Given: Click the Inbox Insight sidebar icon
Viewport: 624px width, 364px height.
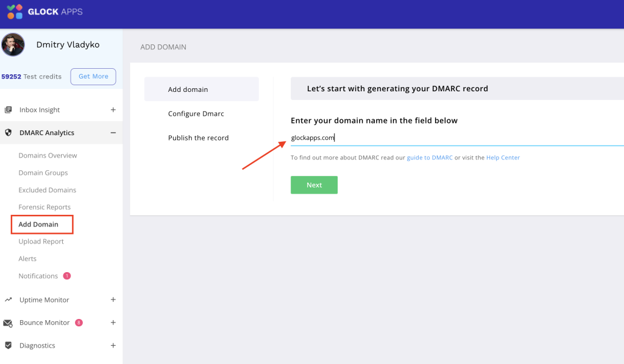Looking at the screenshot, I should pos(8,110).
